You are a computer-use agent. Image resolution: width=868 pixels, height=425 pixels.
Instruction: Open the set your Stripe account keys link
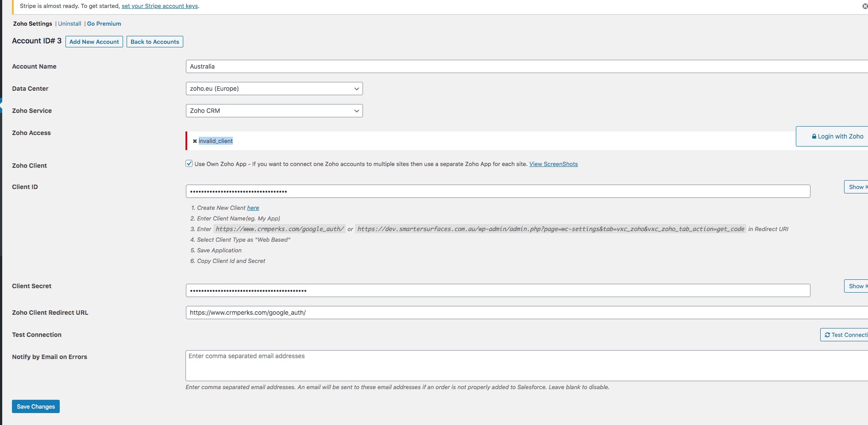coord(160,6)
